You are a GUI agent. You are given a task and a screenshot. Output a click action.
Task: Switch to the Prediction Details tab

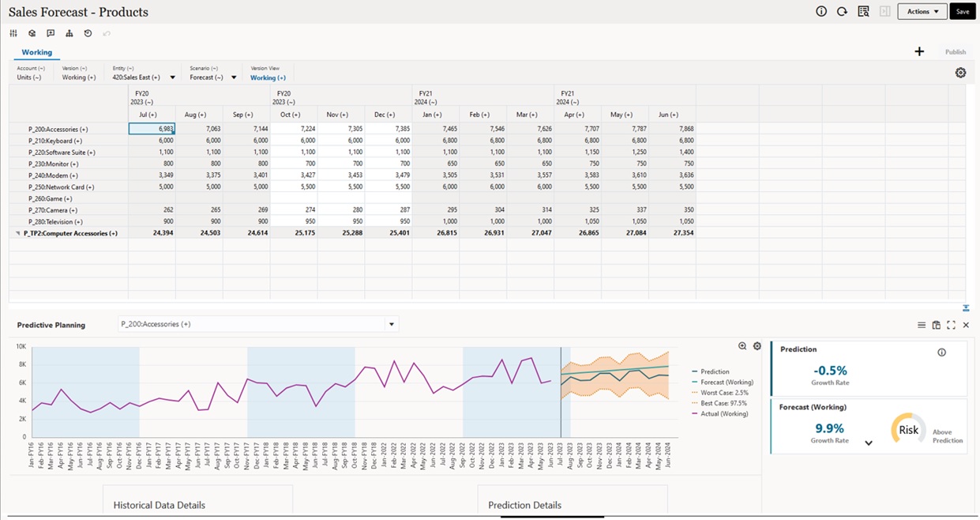(524, 505)
